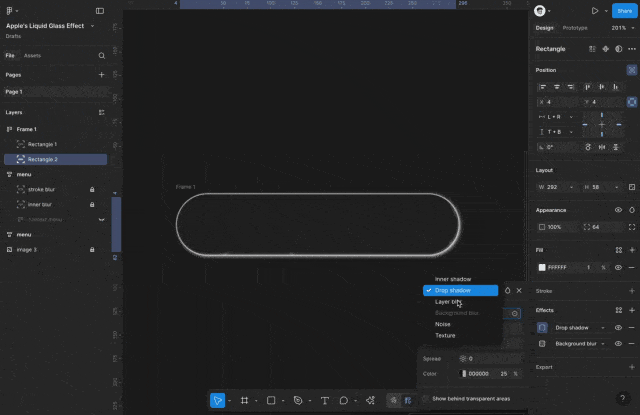Search layers with the magnifier icon
640x415 pixels.
coord(102,55)
